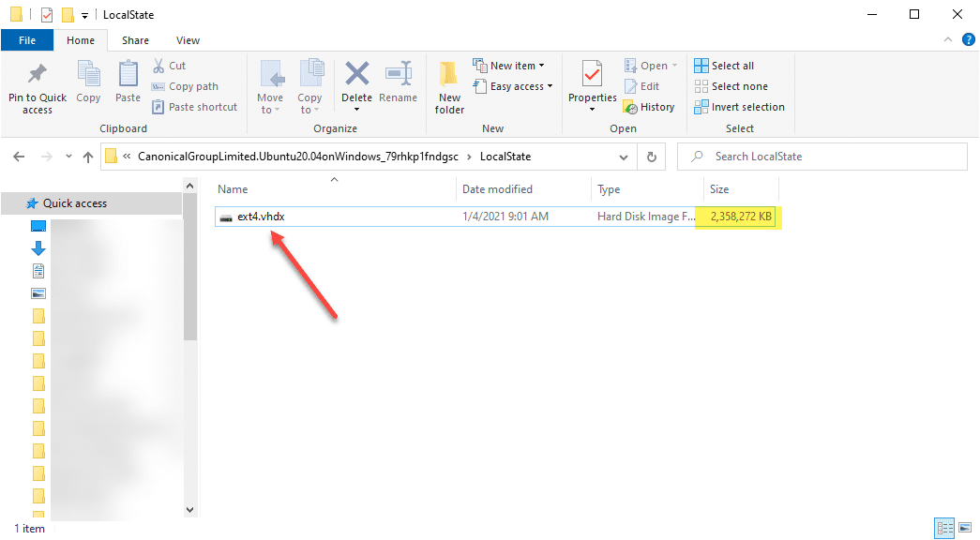Switch to Large icons view
This screenshot has height=540, width=980.
click(964, 528)
